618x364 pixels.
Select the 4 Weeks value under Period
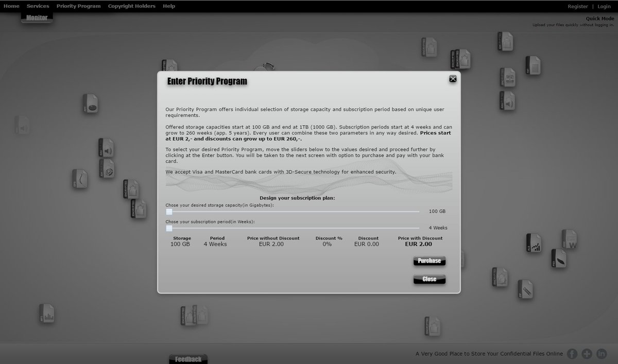pos(215,244)
